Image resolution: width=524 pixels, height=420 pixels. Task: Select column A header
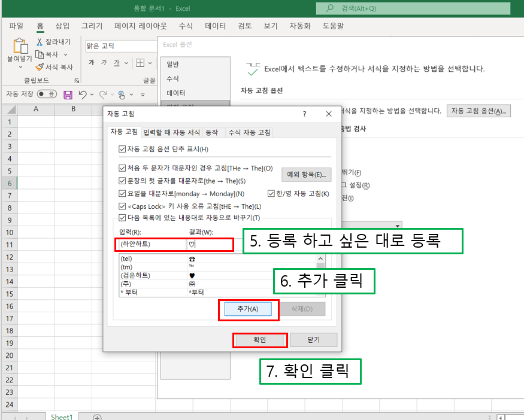pyautogui.click(x=36, y=109)
